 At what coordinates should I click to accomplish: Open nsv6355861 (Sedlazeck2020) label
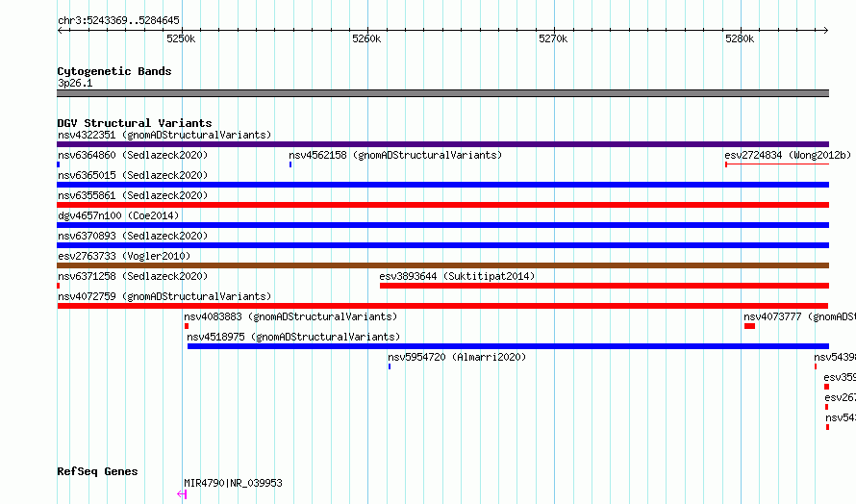click(x=133, y=195)
